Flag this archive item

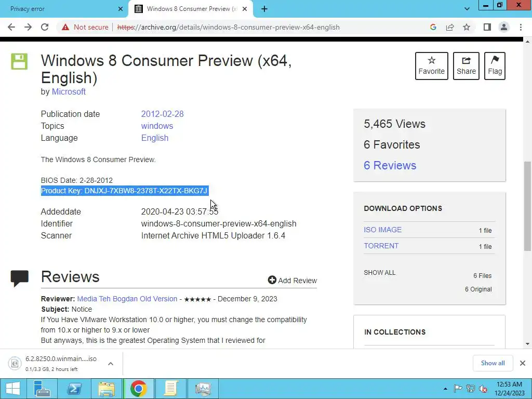point(495,66)
